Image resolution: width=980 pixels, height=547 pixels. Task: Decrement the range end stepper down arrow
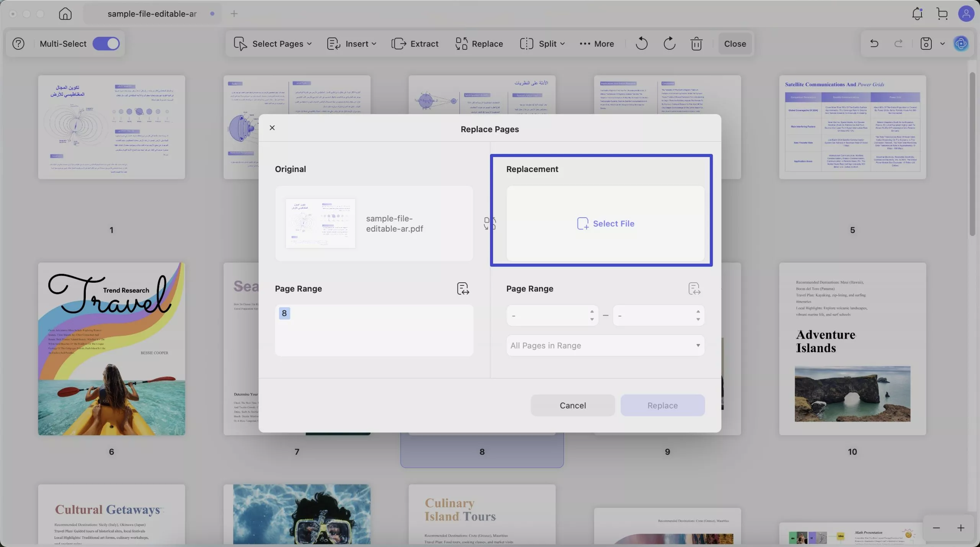pos(698,319)
